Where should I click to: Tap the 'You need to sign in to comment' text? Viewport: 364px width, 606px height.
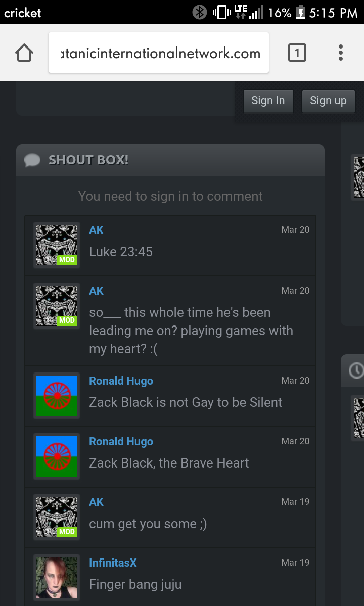170,196
